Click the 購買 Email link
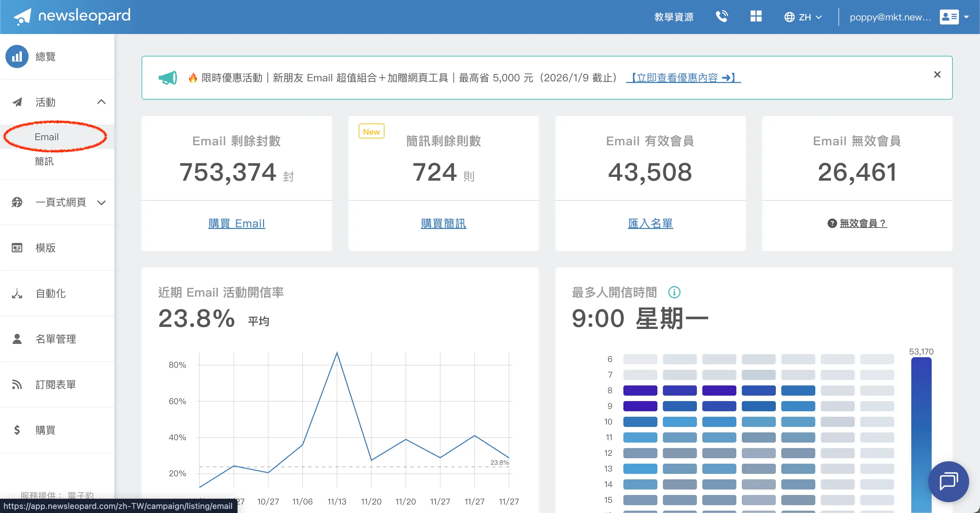 (236, 223)
